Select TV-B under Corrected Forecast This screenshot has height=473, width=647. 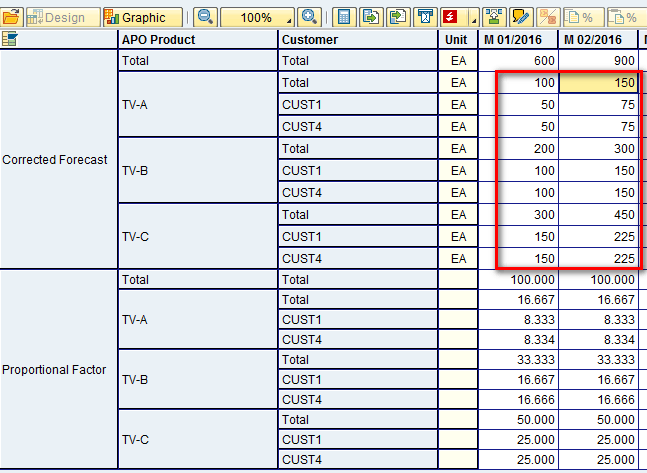(198, 170)
